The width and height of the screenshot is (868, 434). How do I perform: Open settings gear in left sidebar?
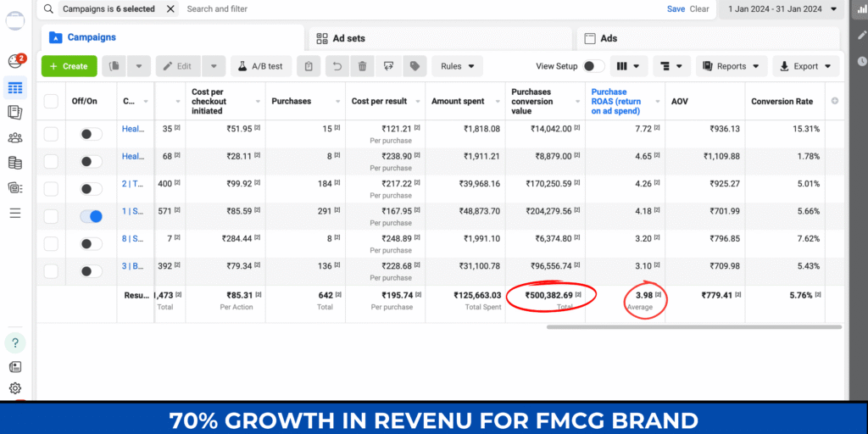click(14, 388)
